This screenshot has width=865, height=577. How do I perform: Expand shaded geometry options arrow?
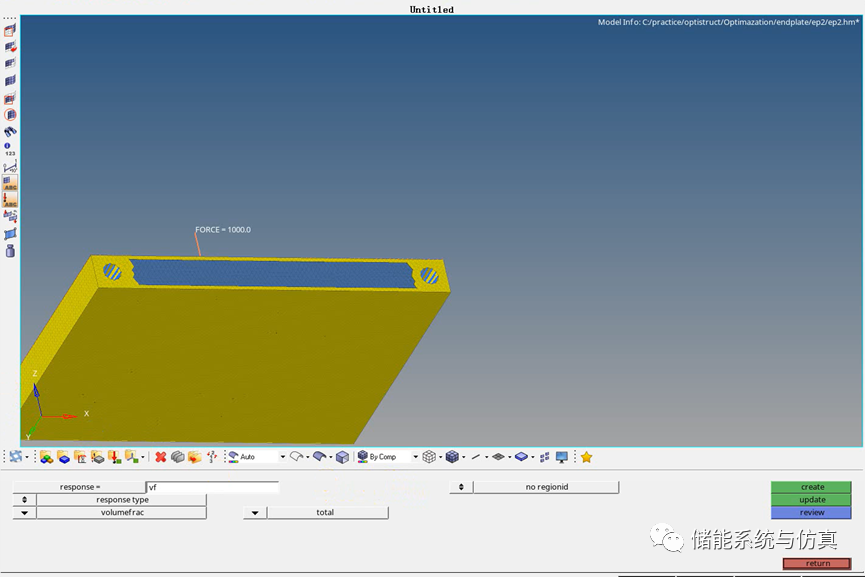[x=331, y=457]
